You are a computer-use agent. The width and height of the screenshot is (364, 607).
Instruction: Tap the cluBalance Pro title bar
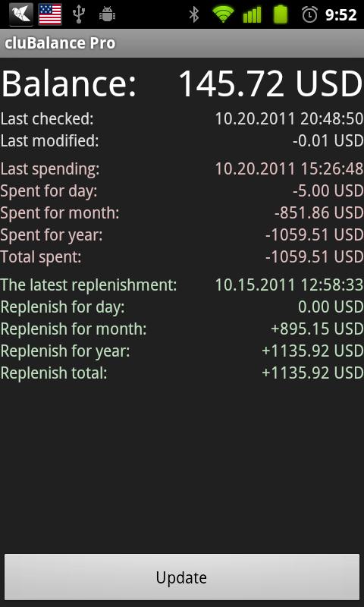[x=182, y=43]
